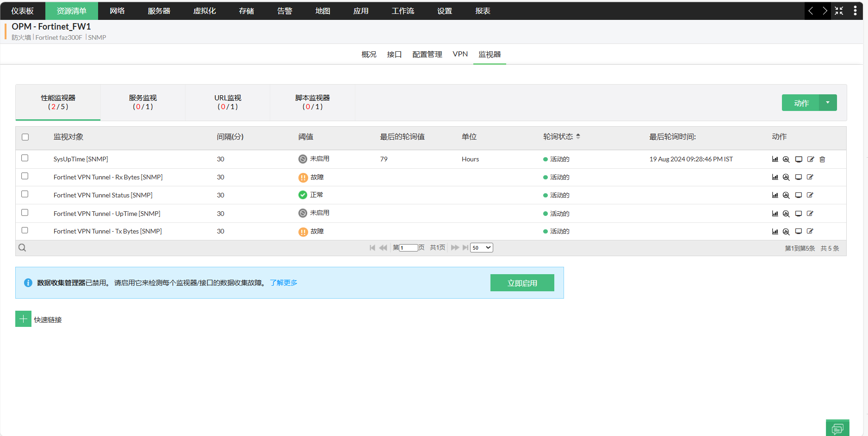Viewport: 868px width, 436px height.
Task: Click the 立即启用 button
Action: pos(522,283)
